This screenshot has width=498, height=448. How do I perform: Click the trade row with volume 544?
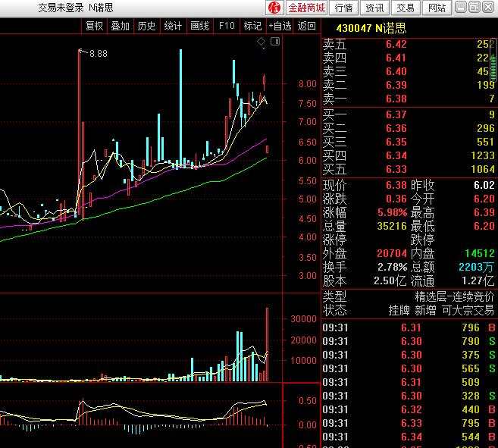click(409, 437)
